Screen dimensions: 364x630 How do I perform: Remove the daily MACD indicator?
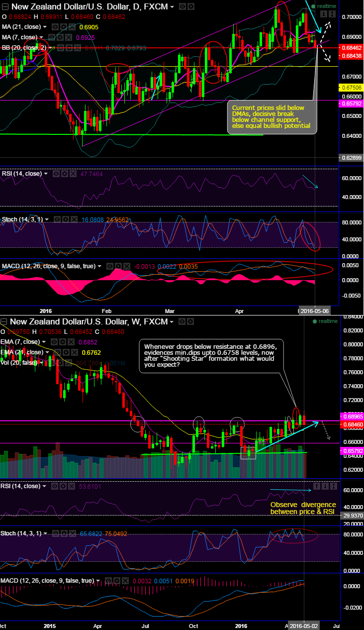tap(127, 266)
